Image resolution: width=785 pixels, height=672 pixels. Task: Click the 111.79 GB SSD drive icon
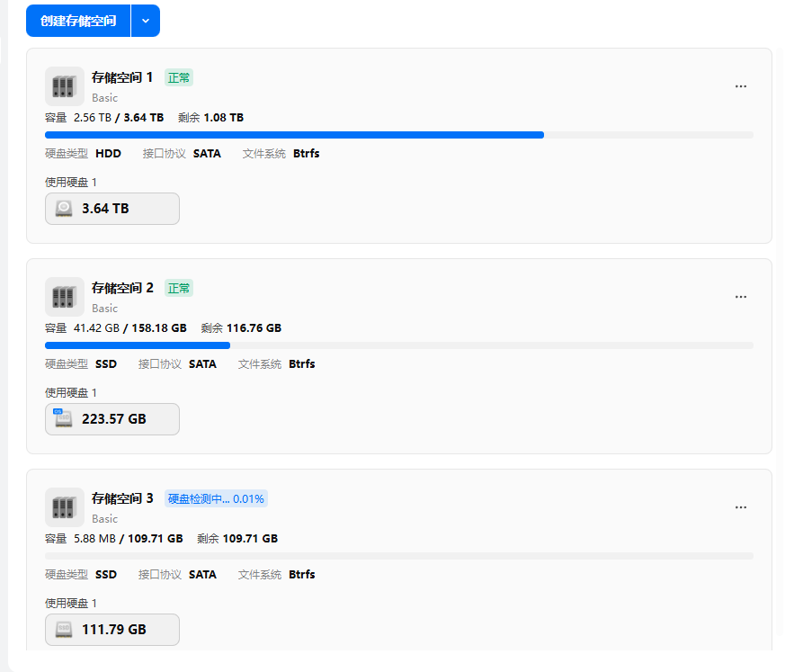(x=64, y=630)
